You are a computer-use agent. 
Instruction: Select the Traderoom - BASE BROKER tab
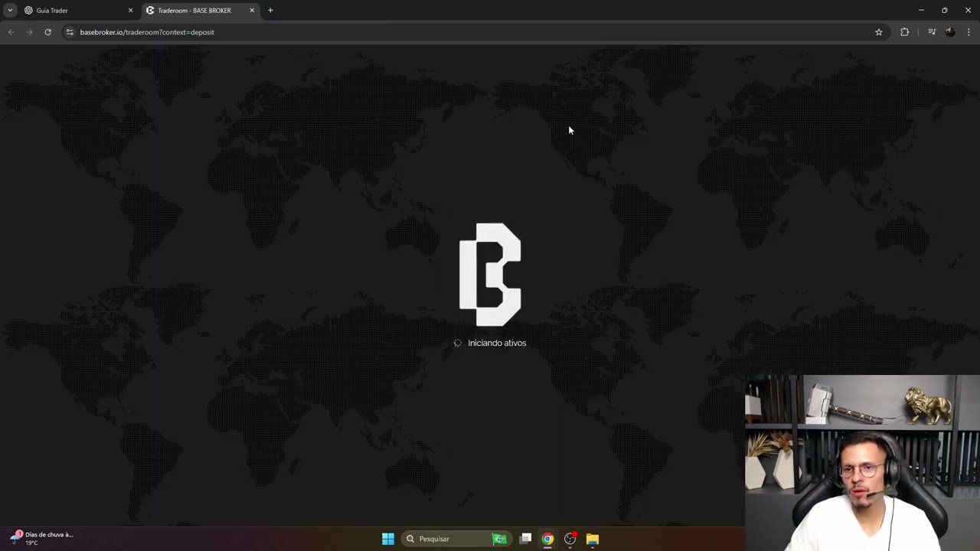[199, 11]
